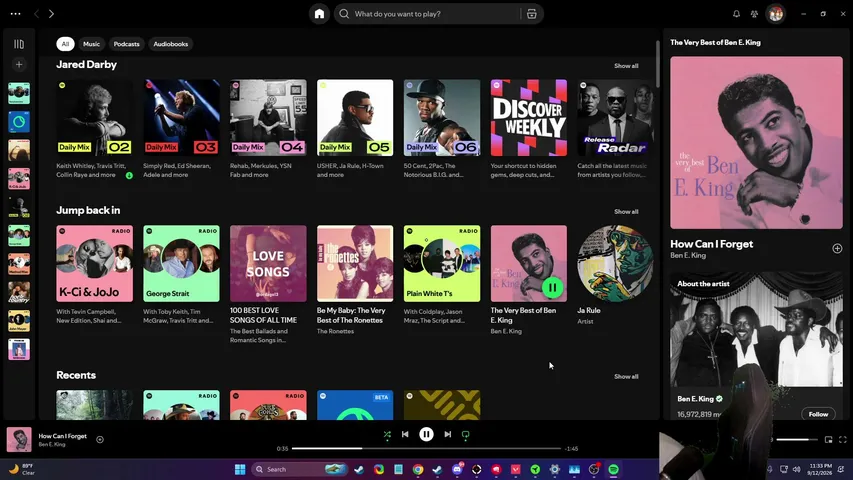Add song to library from right panel plus
This screenshot has height=480, width=853.
pyautogui.click(x=837, y=249)
